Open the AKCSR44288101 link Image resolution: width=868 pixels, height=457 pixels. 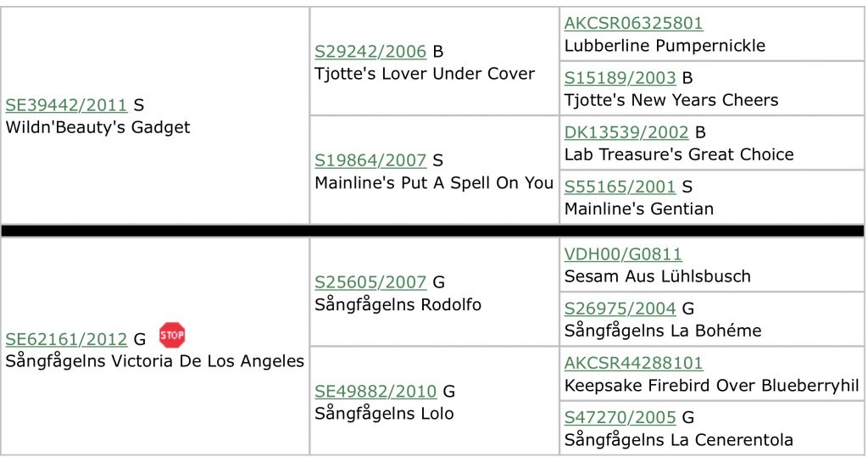pos(633,363)
